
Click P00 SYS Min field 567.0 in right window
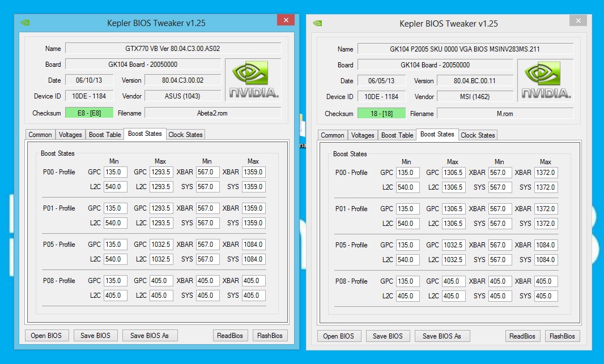click(500, 187)
